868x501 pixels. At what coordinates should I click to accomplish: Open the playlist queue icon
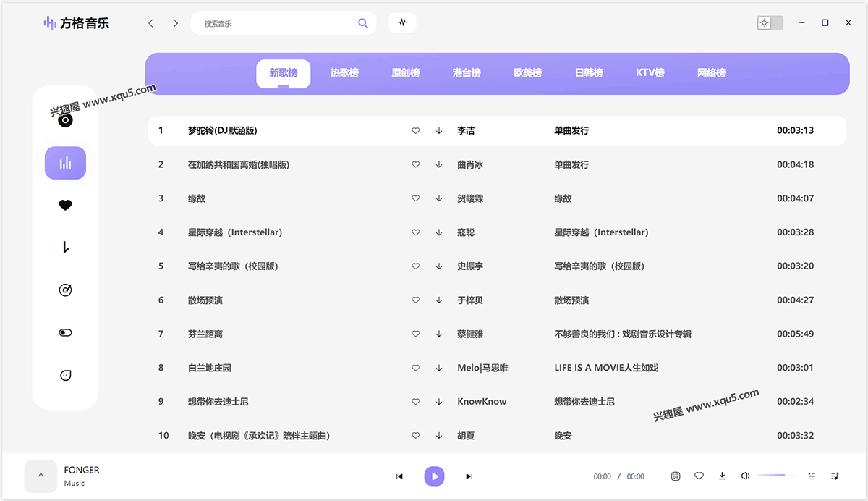[x=812, y=476]
